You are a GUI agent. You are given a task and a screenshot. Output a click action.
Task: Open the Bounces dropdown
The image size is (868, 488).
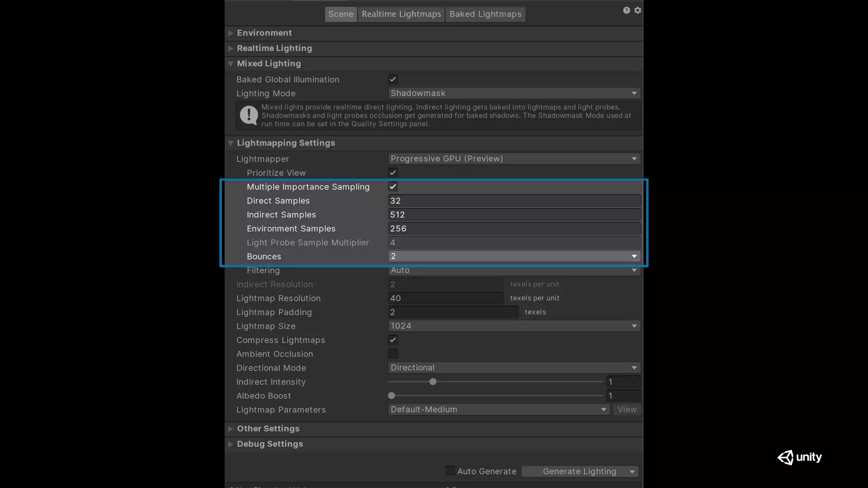(514, 256)
